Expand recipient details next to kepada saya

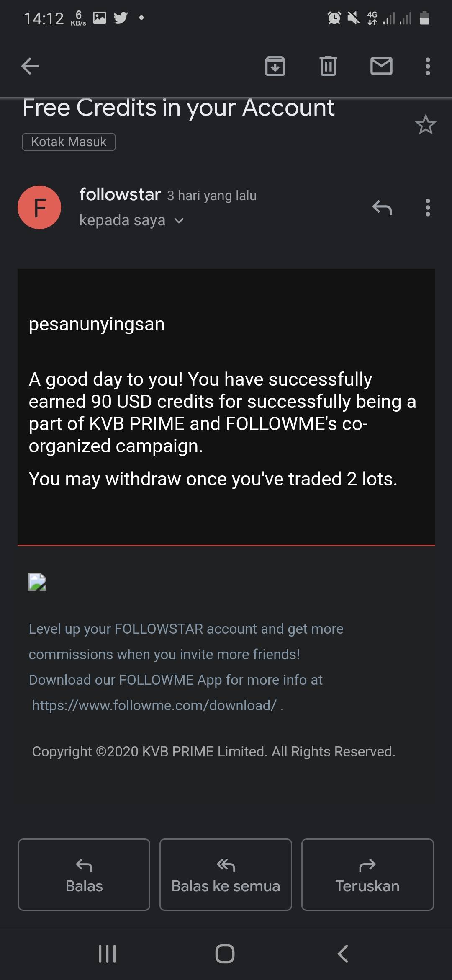tap(179, 221)
